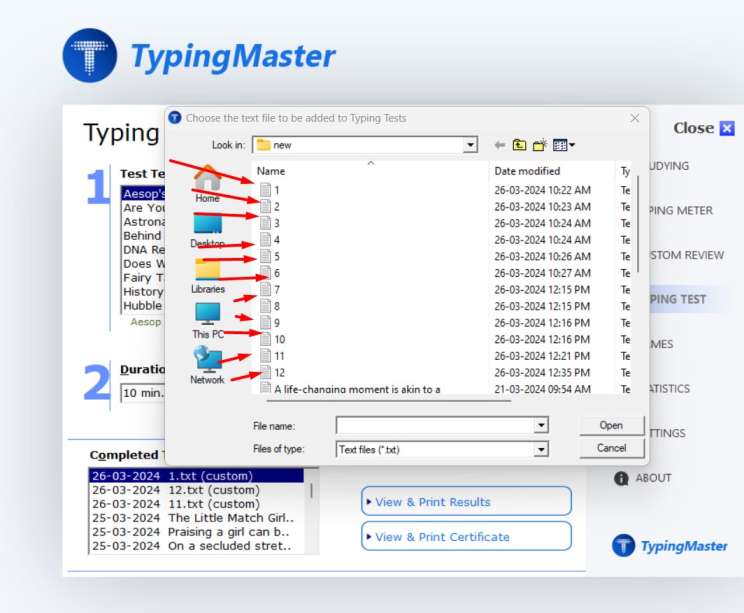744x613 pixels.
Task: Open the Network location
Action: tap(207, 365)
